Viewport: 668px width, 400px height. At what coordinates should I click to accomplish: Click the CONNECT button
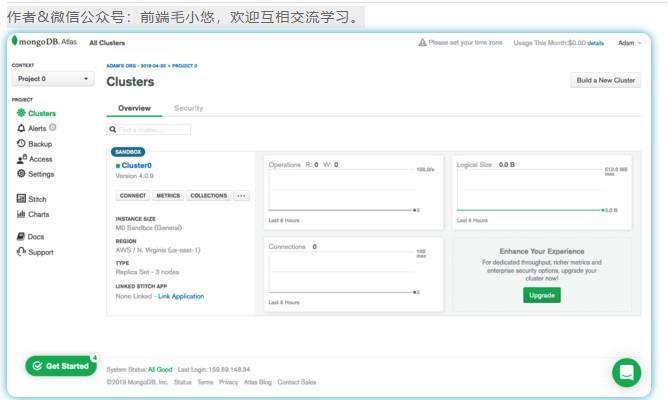[x=132, y=196]
